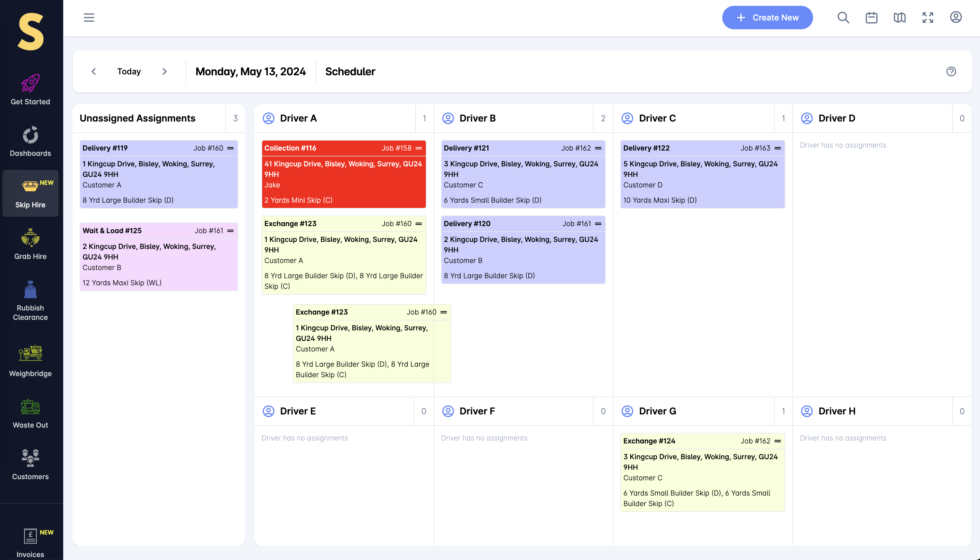This screenshot has height=560, width=980.
Task: Click the handle on Driver A's docked Exchange #123
Action: 419,224
